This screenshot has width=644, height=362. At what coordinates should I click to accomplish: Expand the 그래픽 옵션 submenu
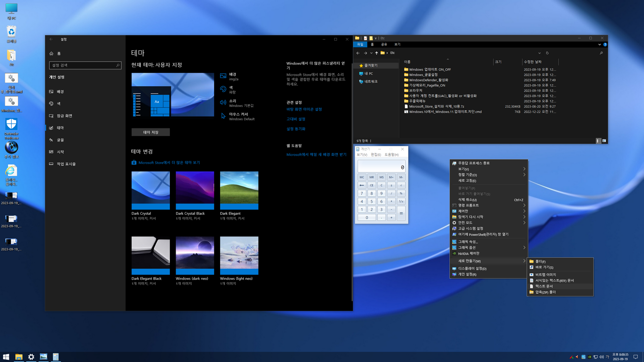(489, 248)
